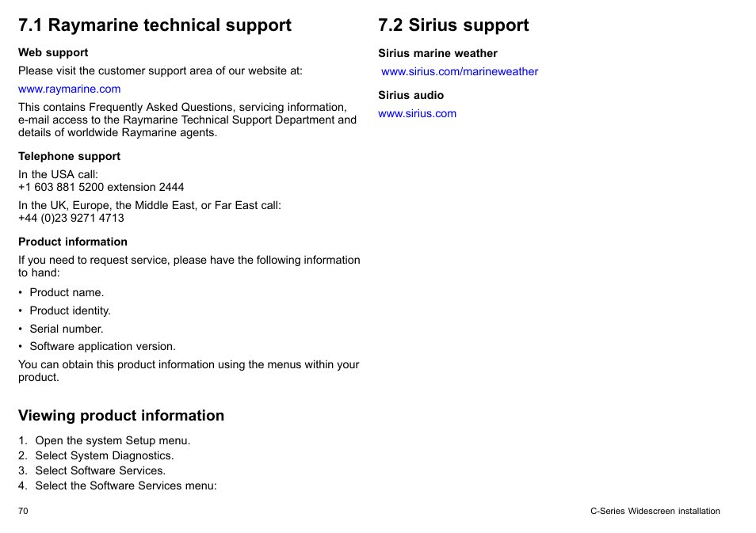
Task: Select the Web support subheading
Action: [53, 52]
